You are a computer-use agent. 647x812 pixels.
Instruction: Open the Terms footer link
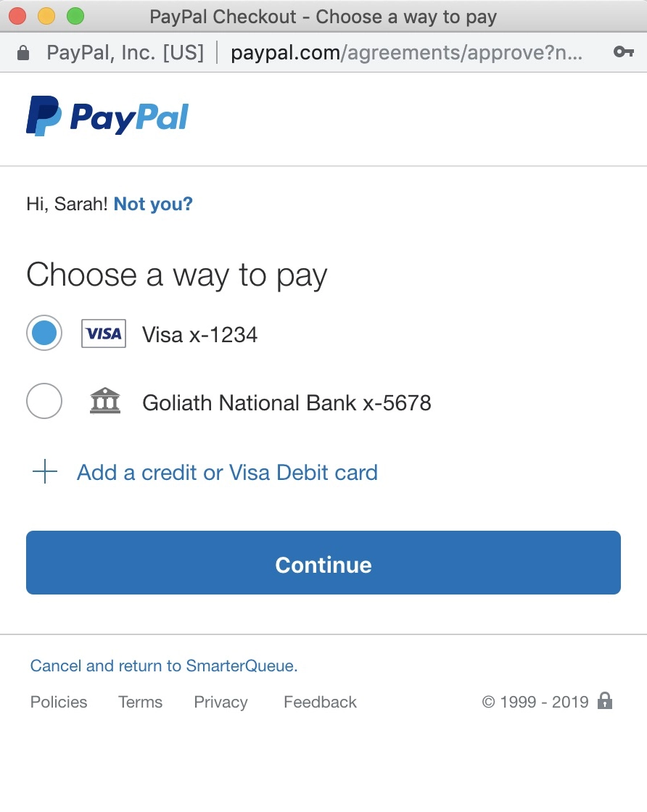coord(141,702)
